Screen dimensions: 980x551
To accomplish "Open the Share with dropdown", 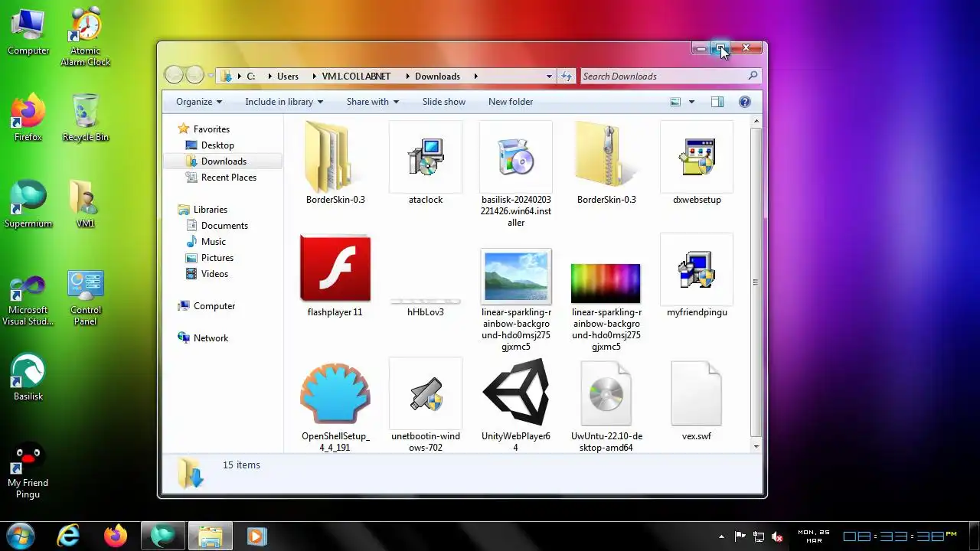I will click(x=373, y=102).
